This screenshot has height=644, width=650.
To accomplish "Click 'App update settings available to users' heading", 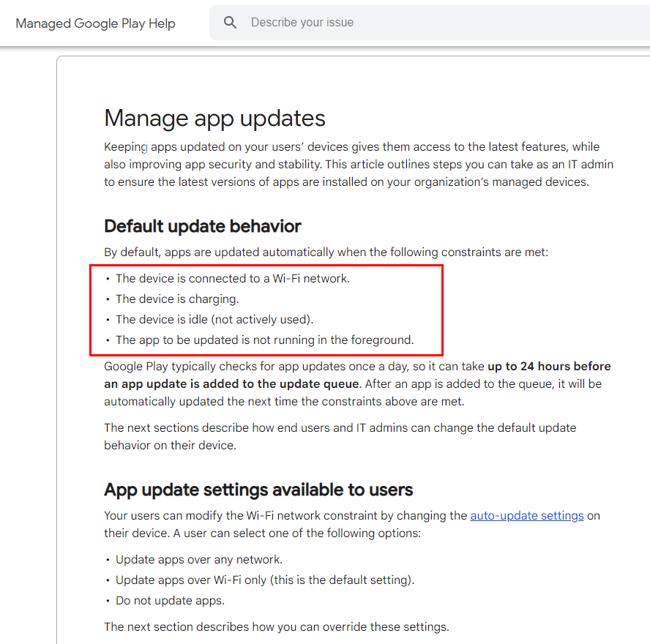I will click(258, 490).
